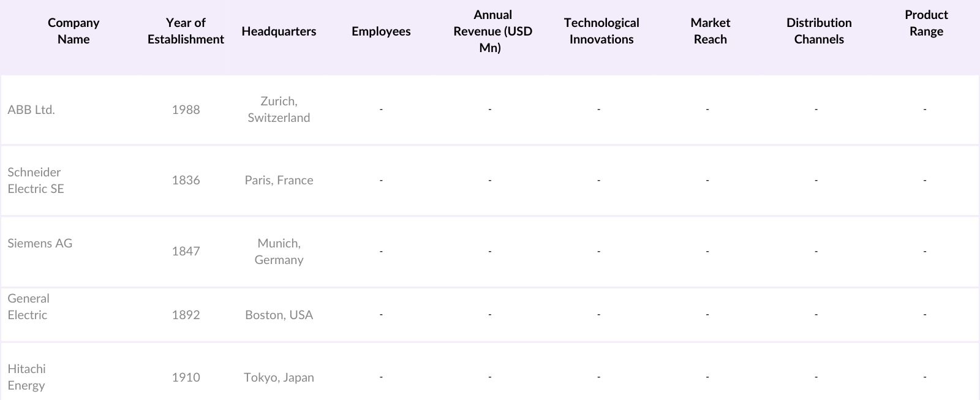Select the General Electric company cell
Screen dimensions: 980x400
point(28,306)
